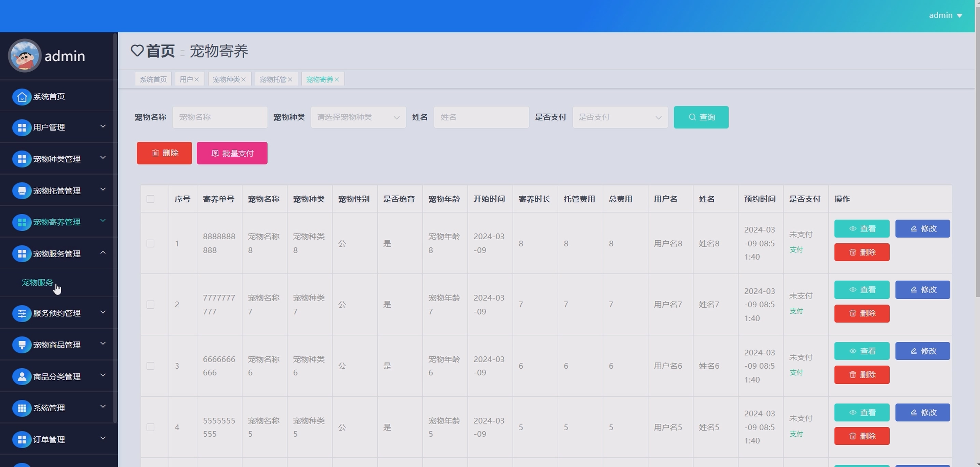Switch to the 用户 tab
980x467 pixels.
coord(186,80)
